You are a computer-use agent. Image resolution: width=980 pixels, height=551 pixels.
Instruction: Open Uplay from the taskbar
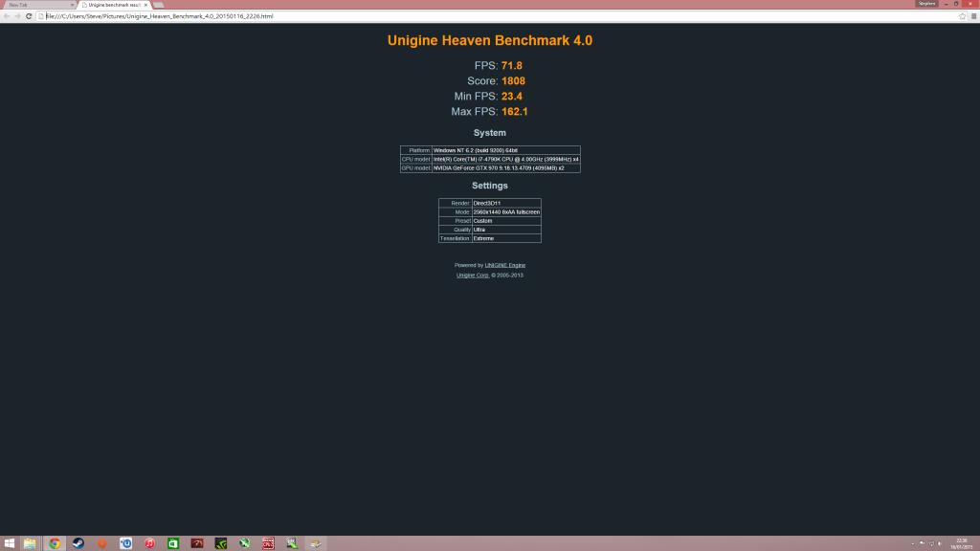(x=125, y=543)
